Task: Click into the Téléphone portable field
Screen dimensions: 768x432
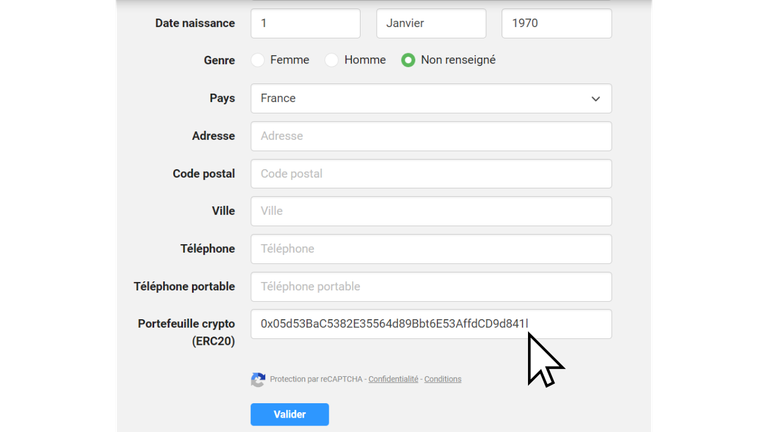Action: point(431,287)
